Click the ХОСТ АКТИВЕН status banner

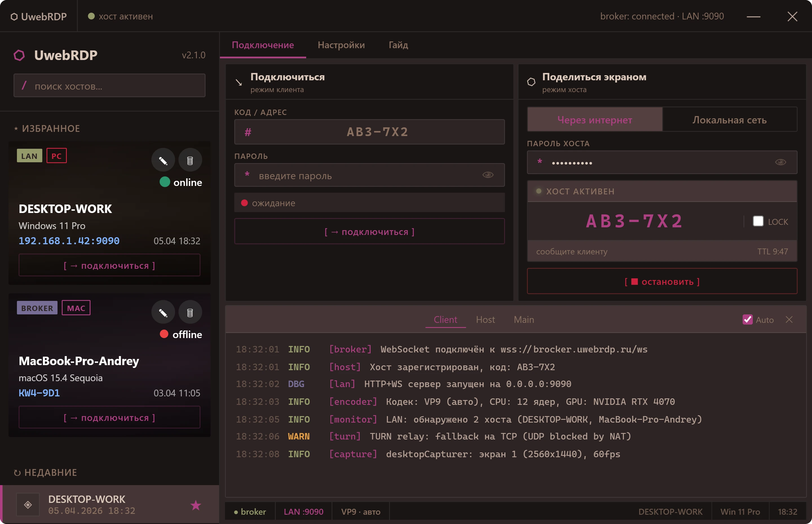(662, 192)
